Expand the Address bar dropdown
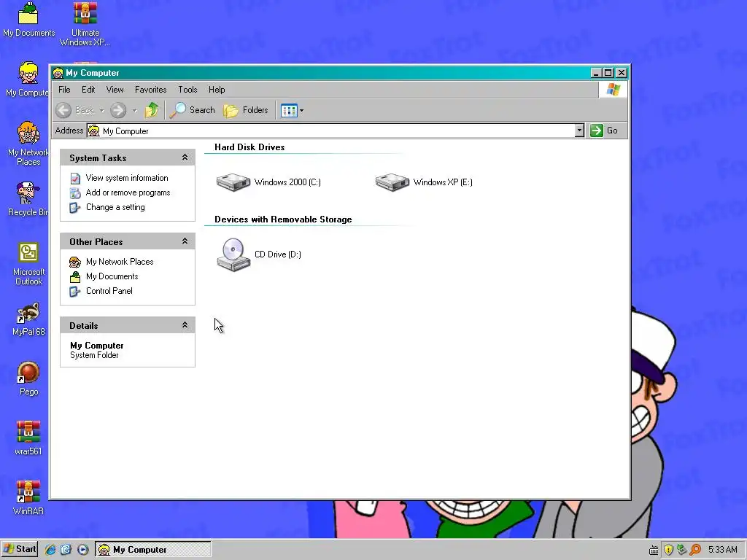747x560 pixels. (x=579, y=131)
